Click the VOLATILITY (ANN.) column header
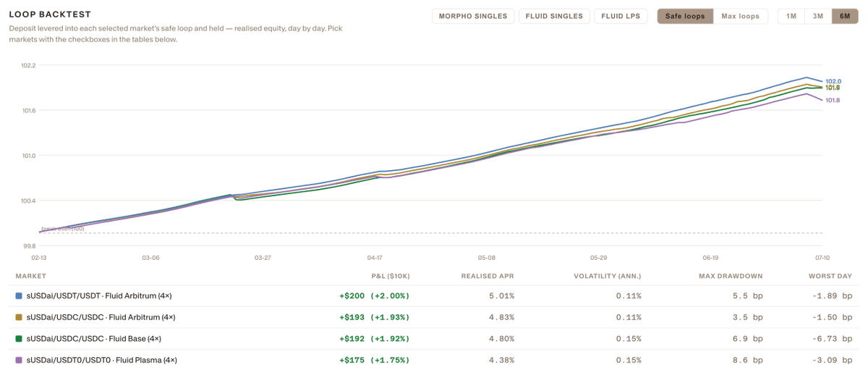This screenshot has width=868, height=378. click(x=608, y=276)
